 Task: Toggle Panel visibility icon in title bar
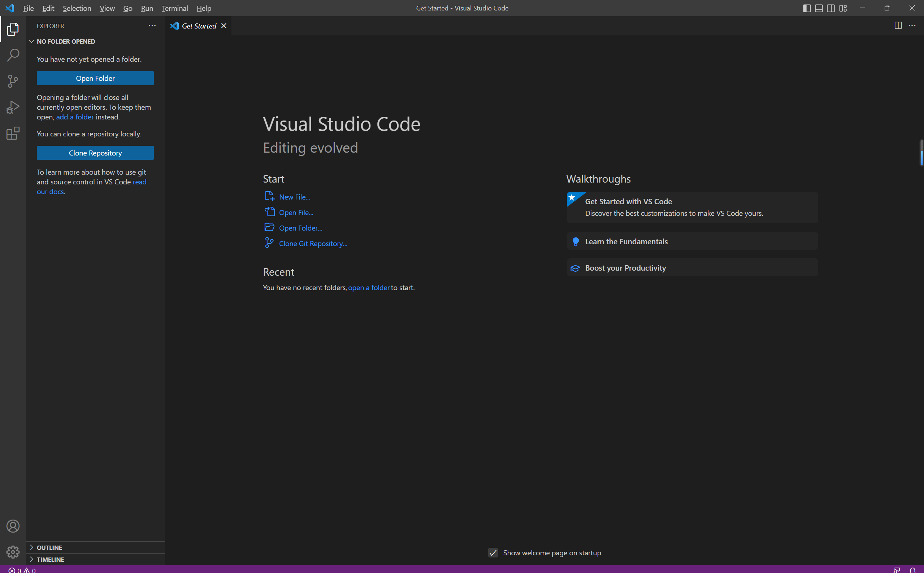pyautogui.click(x=819, y=8)
